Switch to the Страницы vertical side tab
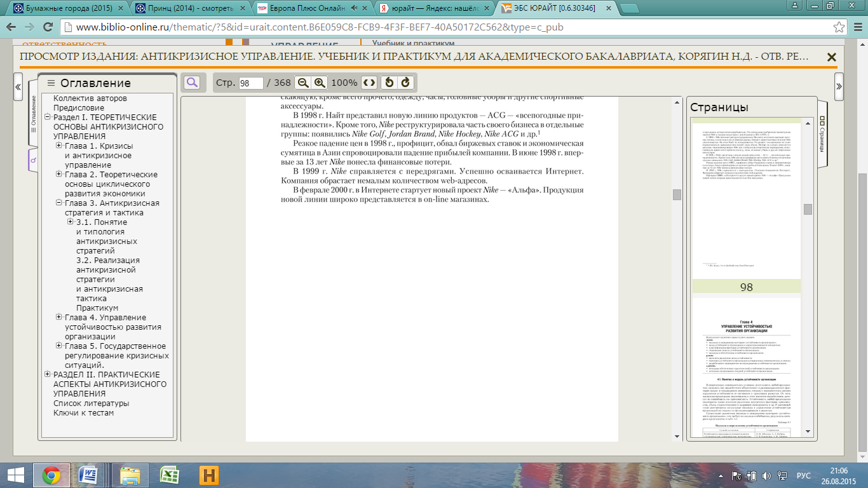 pyautogui.click(x=822, y=134)
